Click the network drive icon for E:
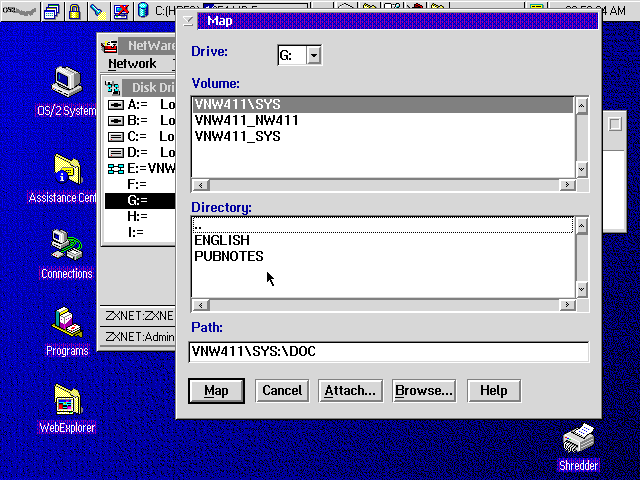The image size is (640, 480). tap(116, 169)
